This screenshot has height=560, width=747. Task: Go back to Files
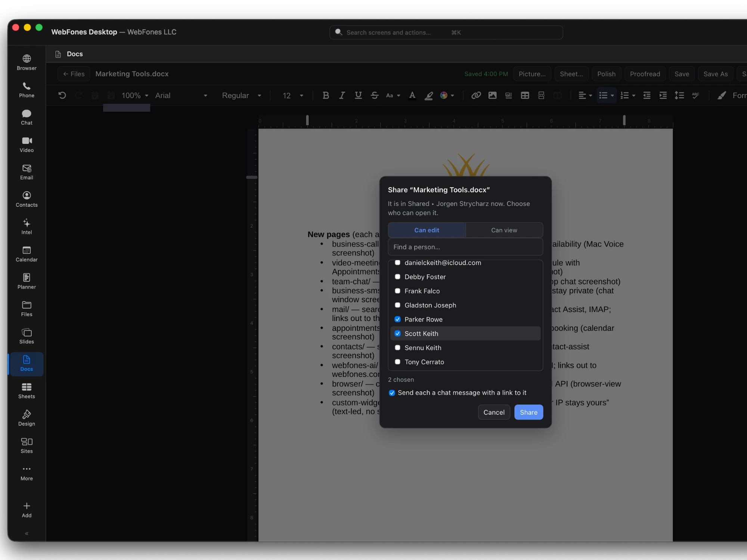[74, 74]
